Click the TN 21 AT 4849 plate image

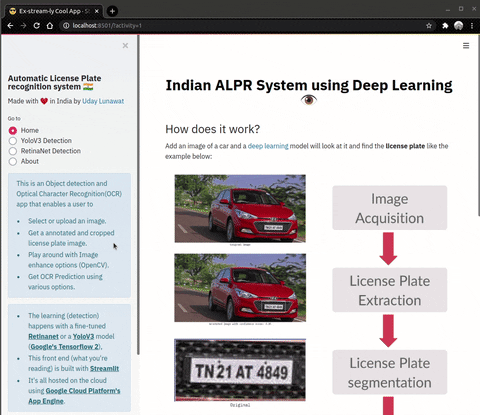(x=240, y=370)
